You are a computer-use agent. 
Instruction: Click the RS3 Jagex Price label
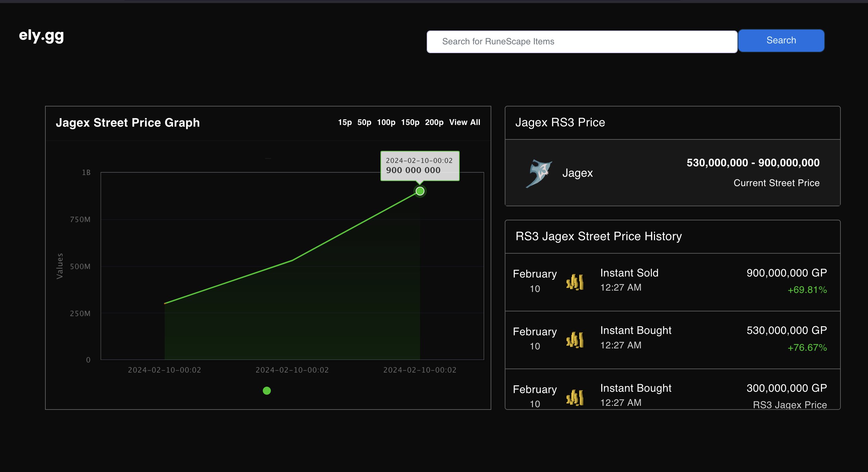[790, 404]
